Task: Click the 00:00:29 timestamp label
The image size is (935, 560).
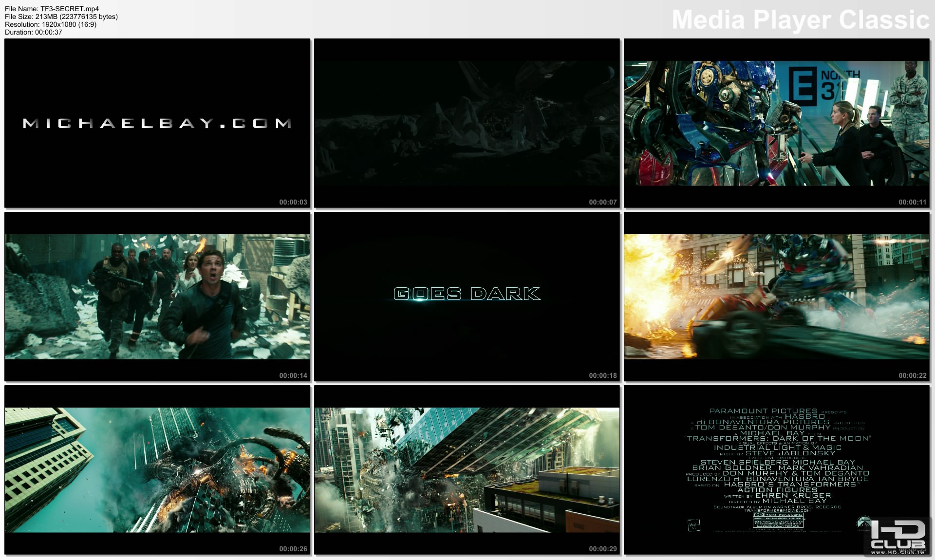Action: (602, 549)
